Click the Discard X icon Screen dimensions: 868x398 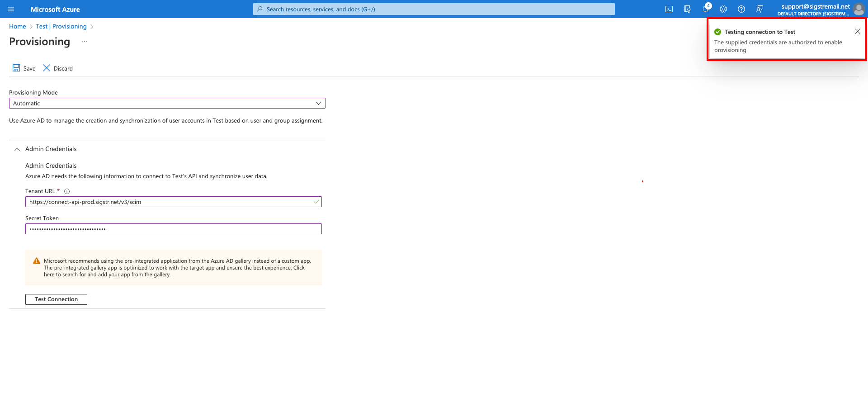click(x=47, y=68)
